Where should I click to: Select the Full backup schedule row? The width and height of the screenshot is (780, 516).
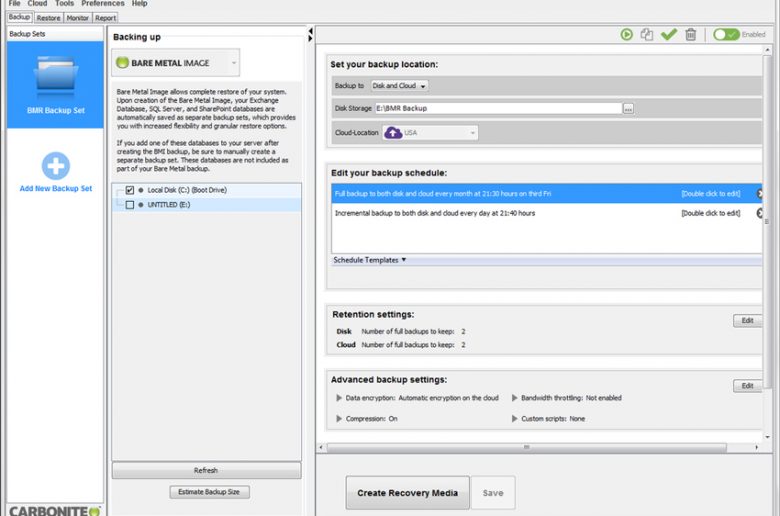[x=546, y=194]
